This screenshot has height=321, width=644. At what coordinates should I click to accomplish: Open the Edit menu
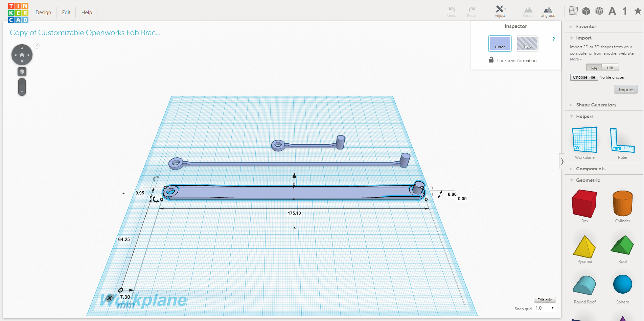(66, 13)
